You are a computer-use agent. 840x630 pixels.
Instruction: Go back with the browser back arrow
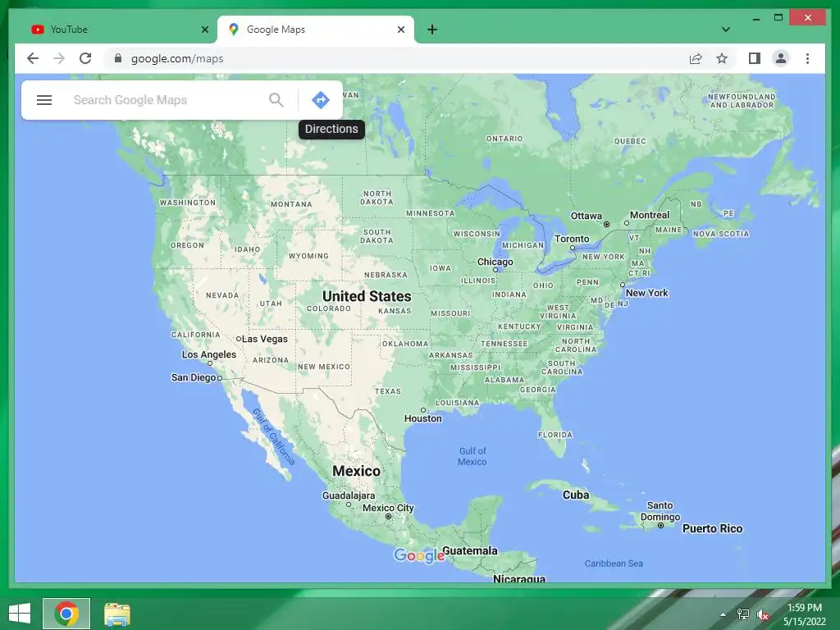pyautogui.click(x=33, y=58)
